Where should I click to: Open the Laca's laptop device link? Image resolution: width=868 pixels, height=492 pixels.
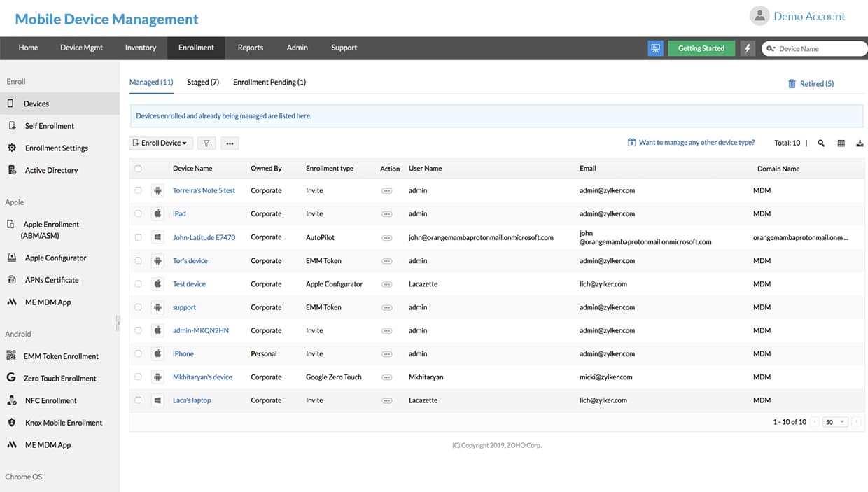[192, 400]
